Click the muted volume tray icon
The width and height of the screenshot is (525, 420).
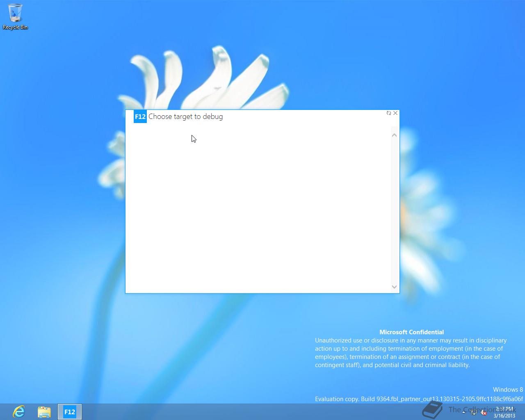point(484,412)
